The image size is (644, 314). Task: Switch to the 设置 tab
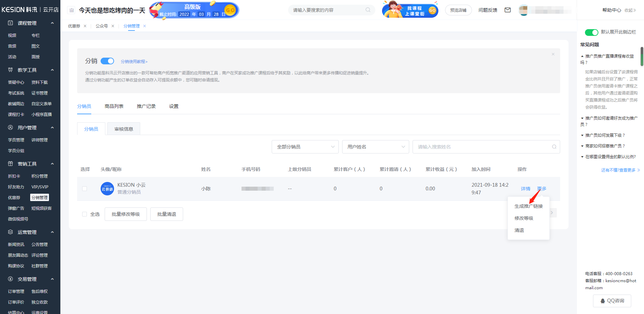click(x=174, y=106)
